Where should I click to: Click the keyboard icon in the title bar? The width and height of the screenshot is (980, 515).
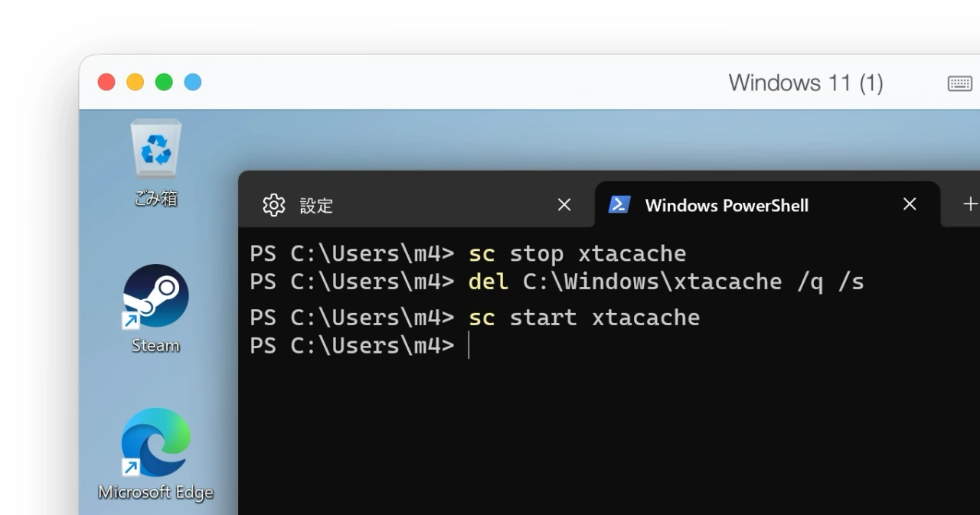coord(959,83)
